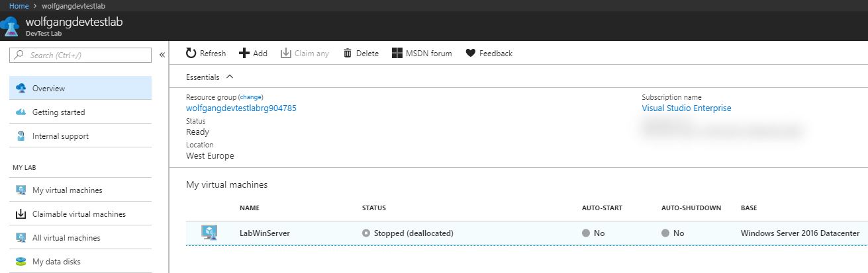Click the Overview cloud icon in sidebar
Image resolution: width=868 pixels, height=273 pixels.
[x=21, y=88]
